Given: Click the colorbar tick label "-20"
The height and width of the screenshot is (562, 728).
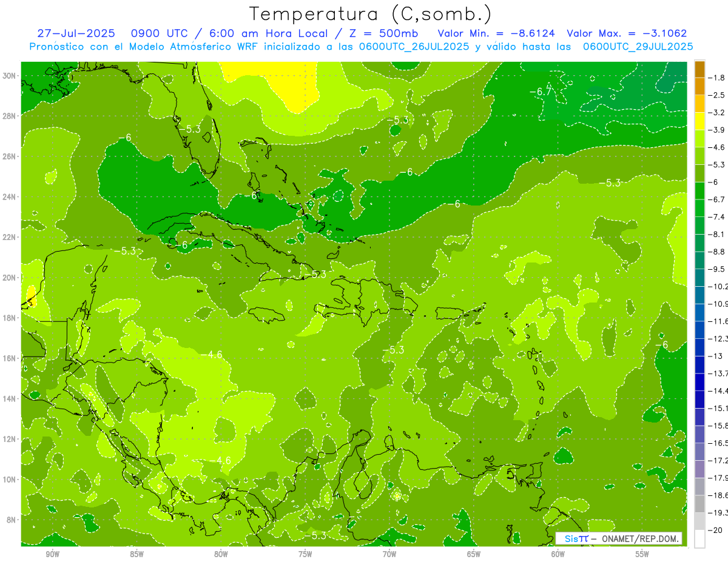Looking at the screenshot, I should tap(715, 530).
